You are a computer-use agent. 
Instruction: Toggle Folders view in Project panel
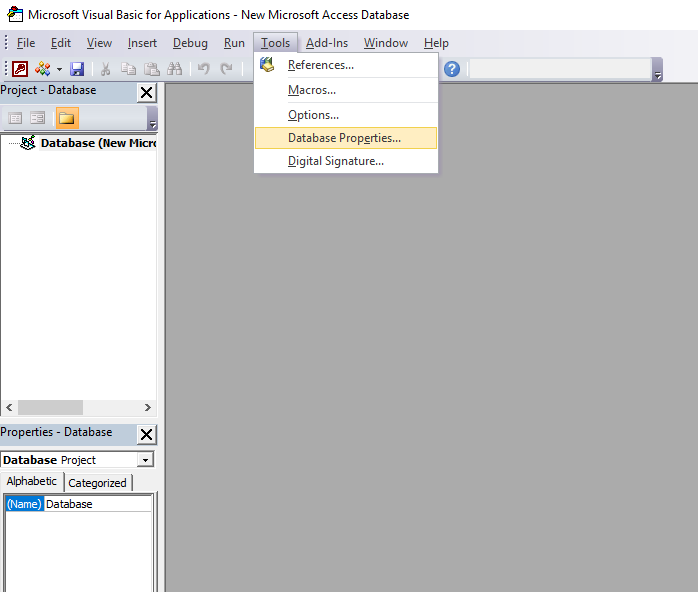[67, 118]
